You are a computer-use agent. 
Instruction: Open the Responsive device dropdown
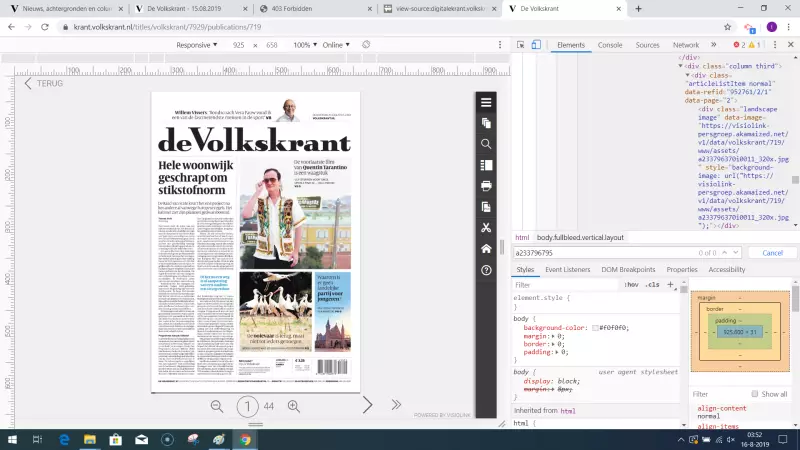[x=197, y=45]
